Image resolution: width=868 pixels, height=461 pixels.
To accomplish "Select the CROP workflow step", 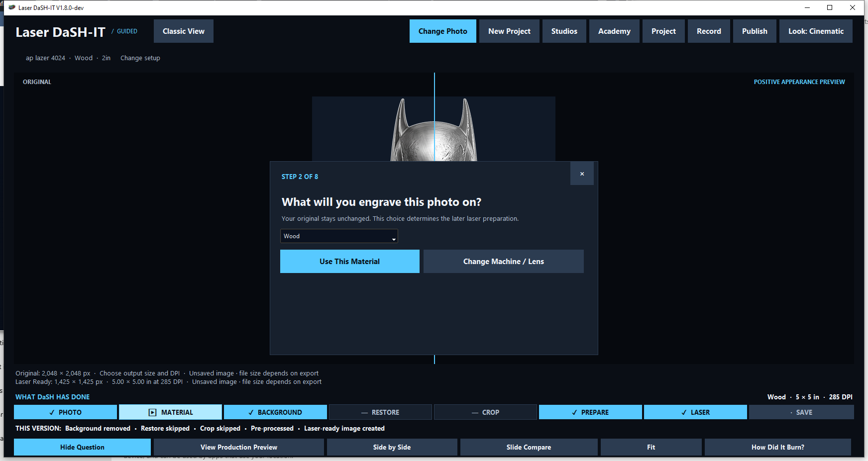I will [485, 412].
